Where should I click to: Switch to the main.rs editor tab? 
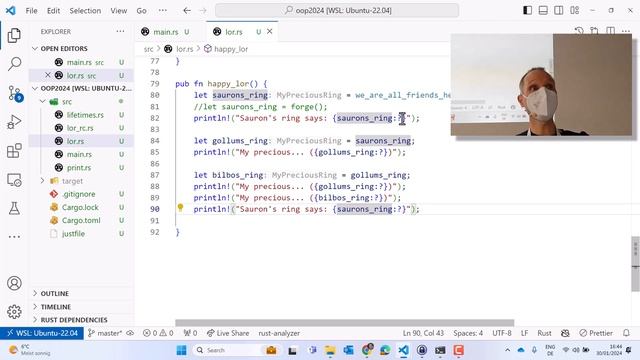click(165, 31)
